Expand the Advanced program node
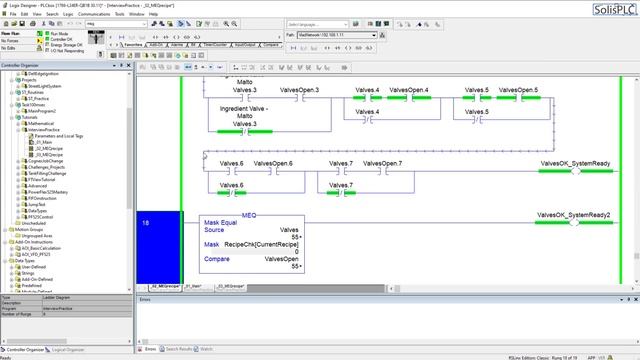Viewport: 640px width, 360px height. pyautogui.click(x=18, y=186)
